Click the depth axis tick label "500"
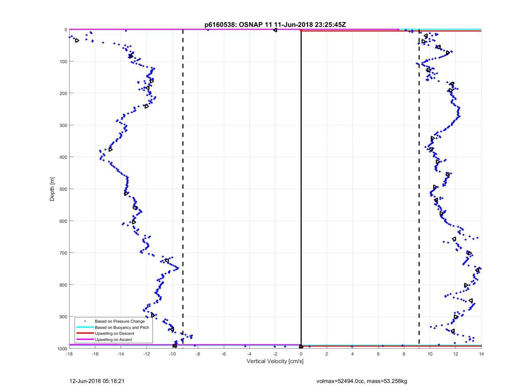The image size is (532, 392). click(63, 189)
